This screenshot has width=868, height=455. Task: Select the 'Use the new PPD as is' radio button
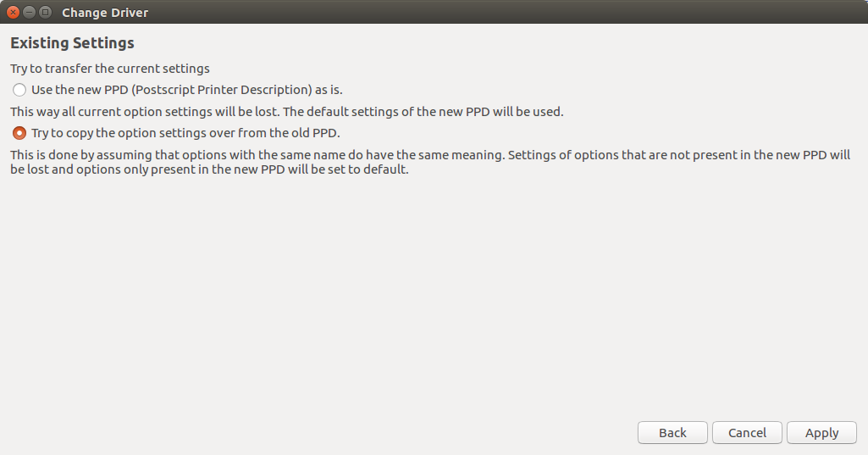[19, 90]
